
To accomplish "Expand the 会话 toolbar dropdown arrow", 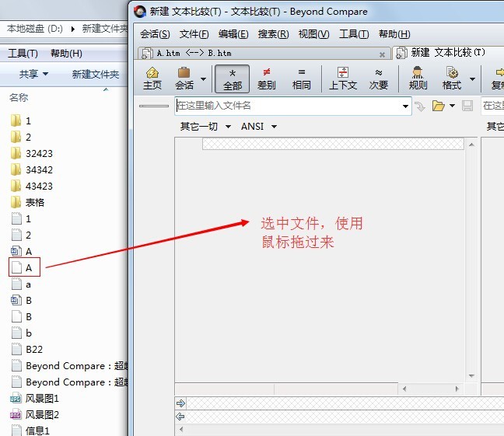I will click(x=203, y=78).
